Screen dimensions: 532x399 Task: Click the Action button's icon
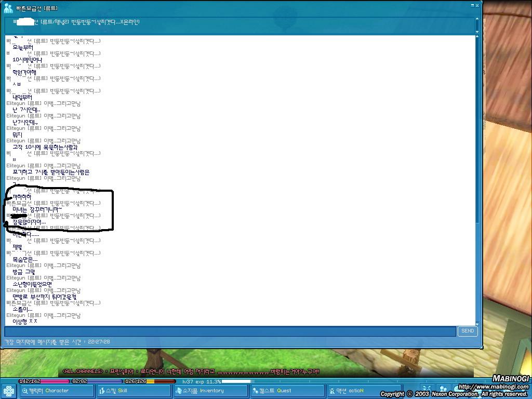(332, 391)
